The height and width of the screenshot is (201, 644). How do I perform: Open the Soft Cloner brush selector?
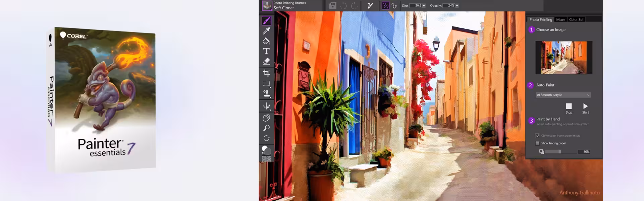(267, 5)
